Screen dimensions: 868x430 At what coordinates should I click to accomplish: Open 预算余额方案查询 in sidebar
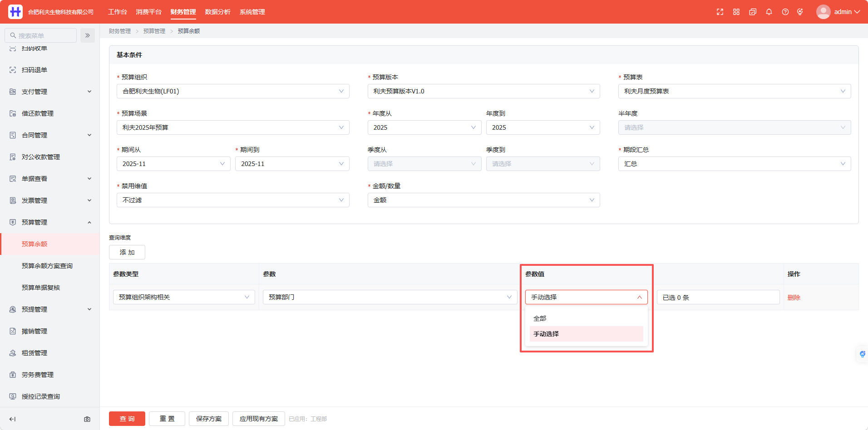(47, 266)
